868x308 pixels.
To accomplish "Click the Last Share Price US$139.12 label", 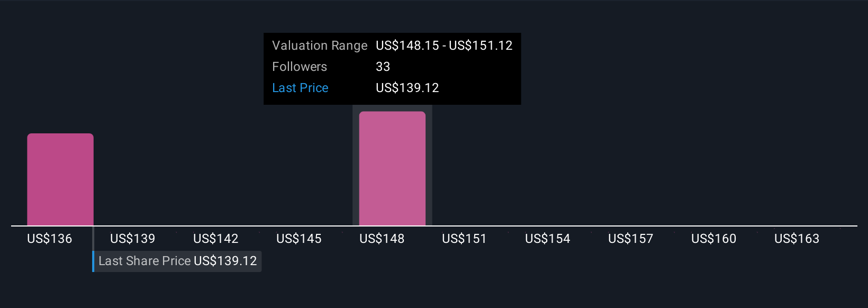I will tap(177, 261).
